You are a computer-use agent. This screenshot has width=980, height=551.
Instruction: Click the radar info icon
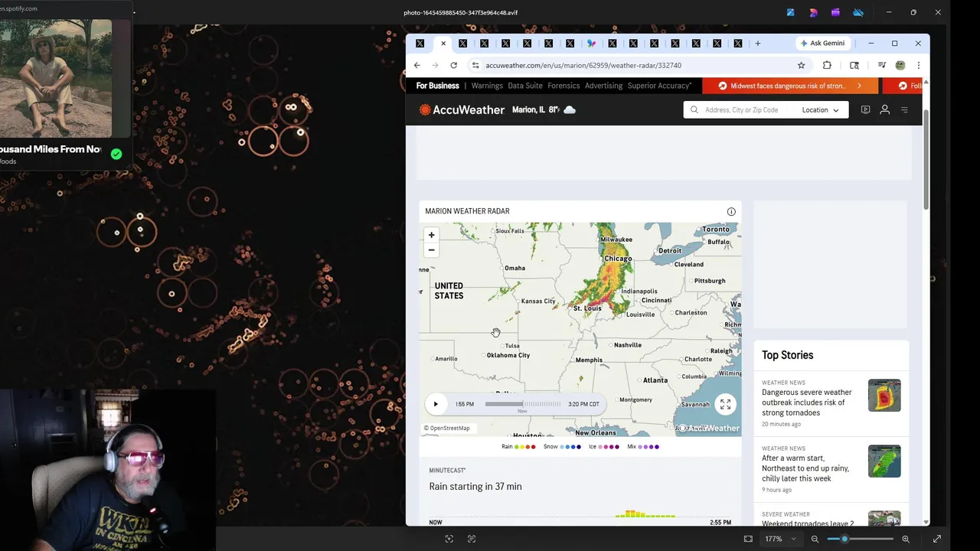point(731,211)
